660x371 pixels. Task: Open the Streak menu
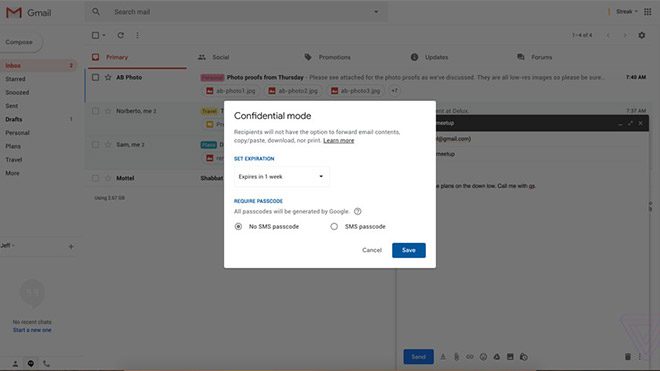click(626, 12)
